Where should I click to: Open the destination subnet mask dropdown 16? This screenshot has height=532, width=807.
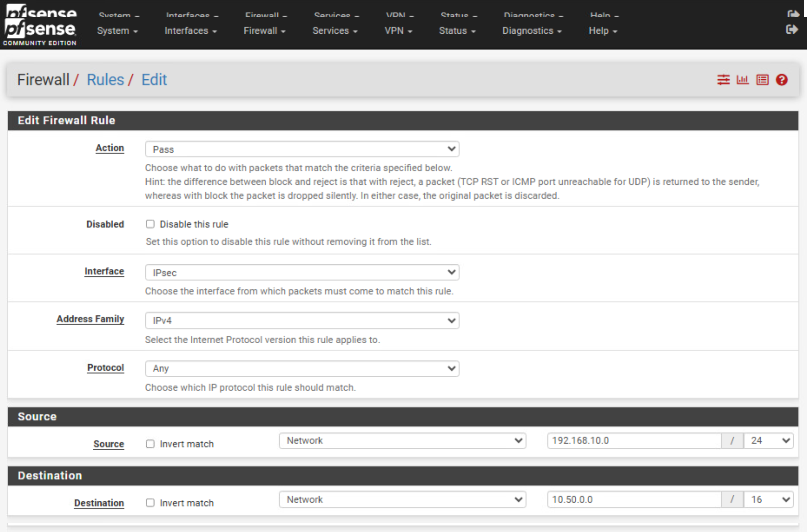coord(768,500)
